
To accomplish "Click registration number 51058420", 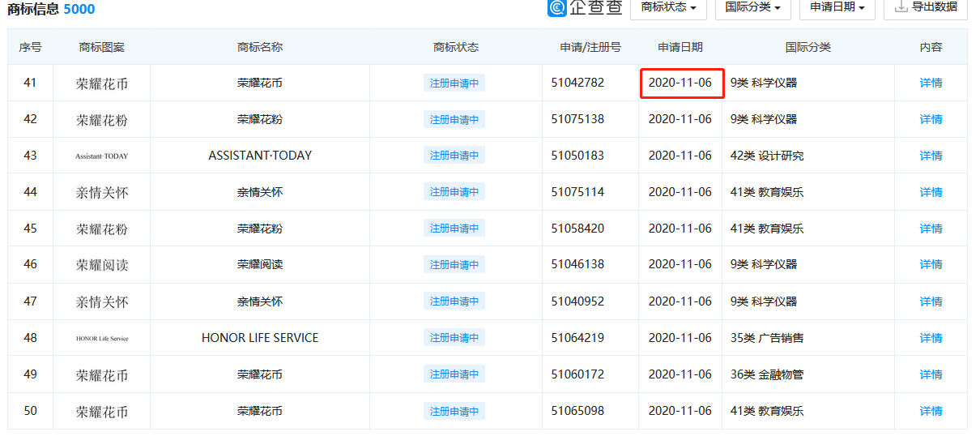I will click(x=577, y=229).
